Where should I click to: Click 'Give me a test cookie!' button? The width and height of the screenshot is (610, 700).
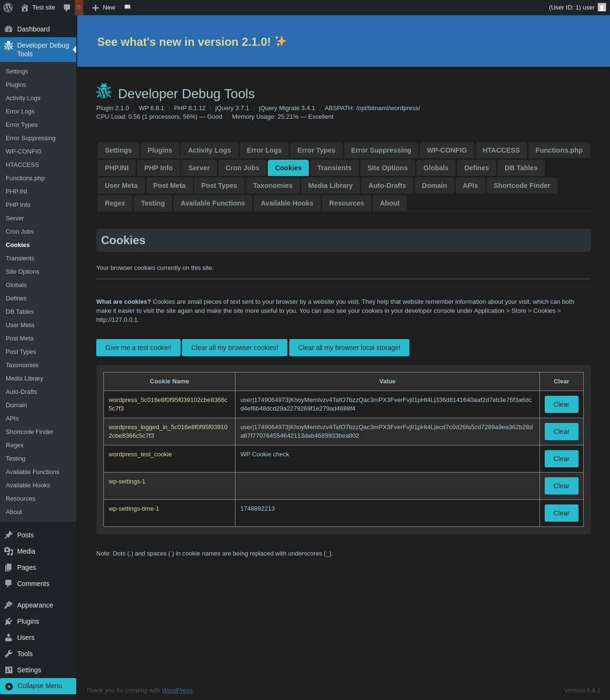click(x=138, y=348)
